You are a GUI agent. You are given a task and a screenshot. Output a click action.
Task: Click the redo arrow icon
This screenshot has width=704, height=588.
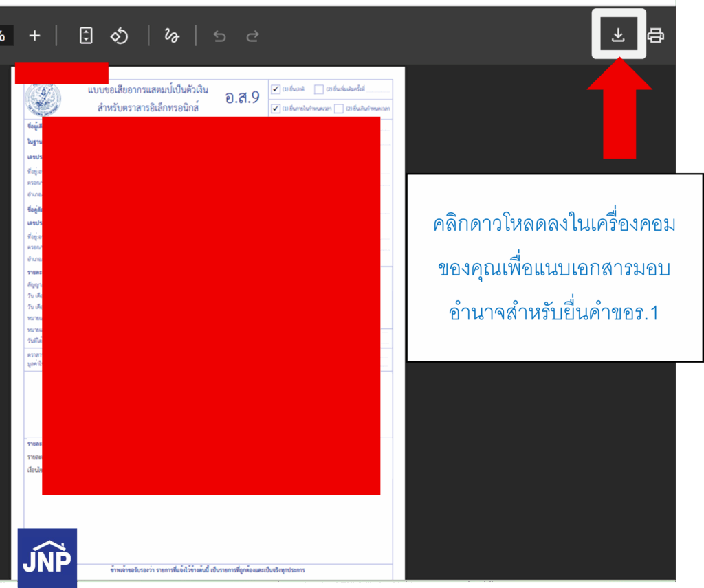[253, 36]
